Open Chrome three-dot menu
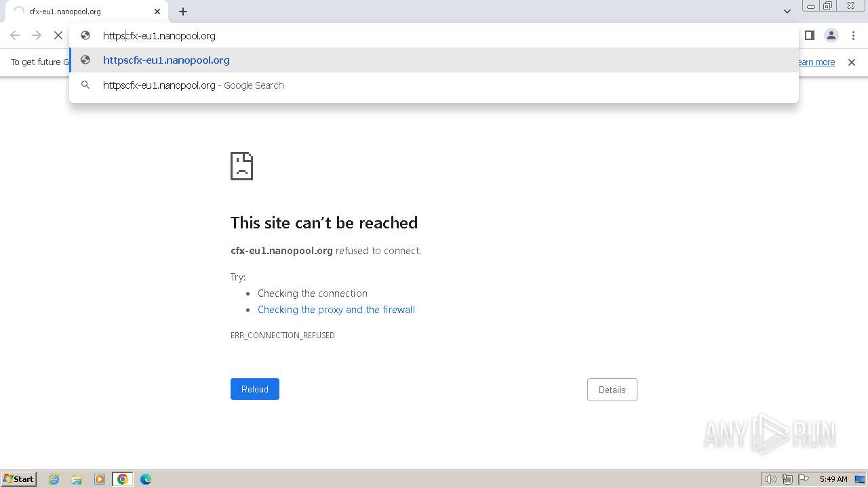The image size is (868, 488). (853, 35)
